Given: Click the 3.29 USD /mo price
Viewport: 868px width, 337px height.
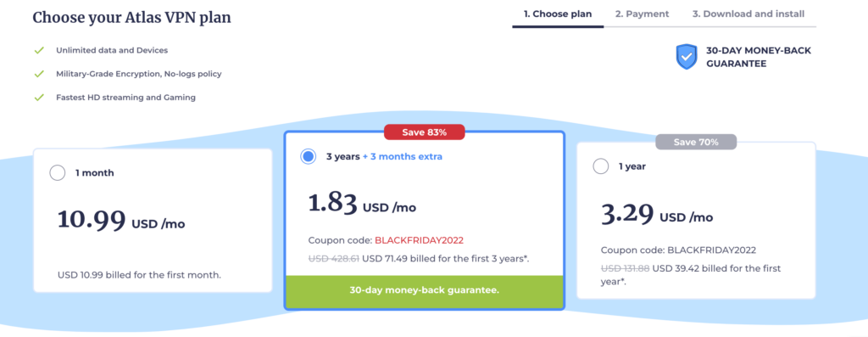Looking at the screenshot, I should pyautogui.click(x=657, y=214).
